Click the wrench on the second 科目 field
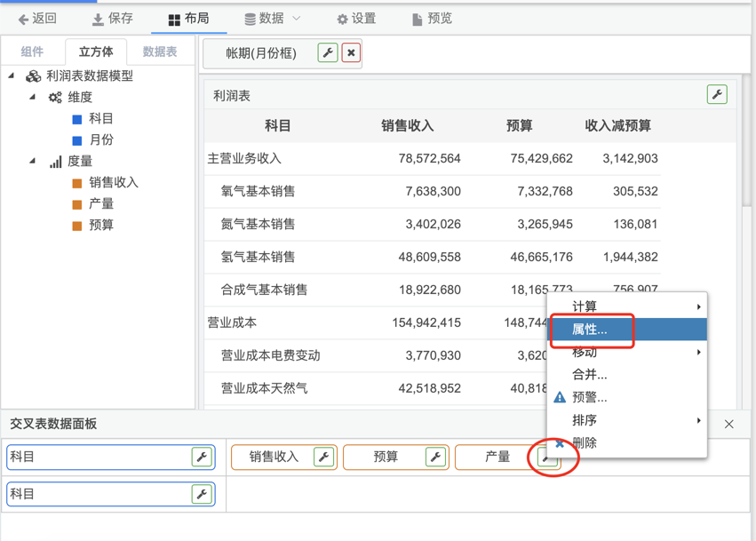Image resolution: width=756 pixels, height=541 pixels. [x=202, y=494]
